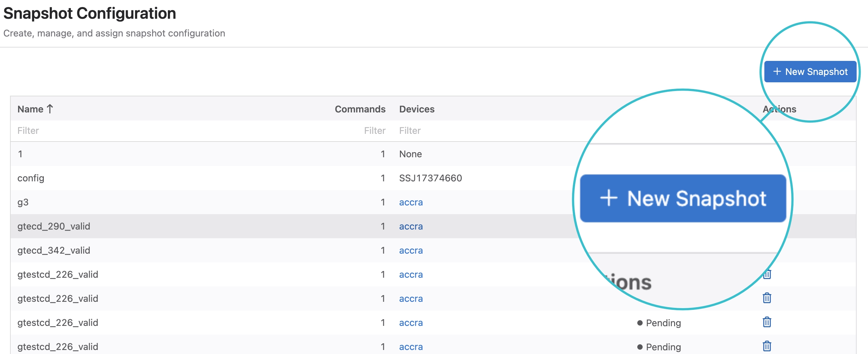Click the small New Snapshot button at top right

pyautogui.click(x=810, y=72)
